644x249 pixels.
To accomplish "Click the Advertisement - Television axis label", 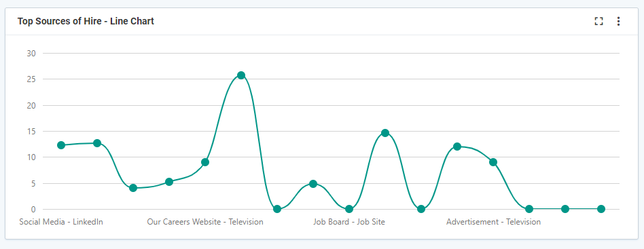I will [493, 222].
